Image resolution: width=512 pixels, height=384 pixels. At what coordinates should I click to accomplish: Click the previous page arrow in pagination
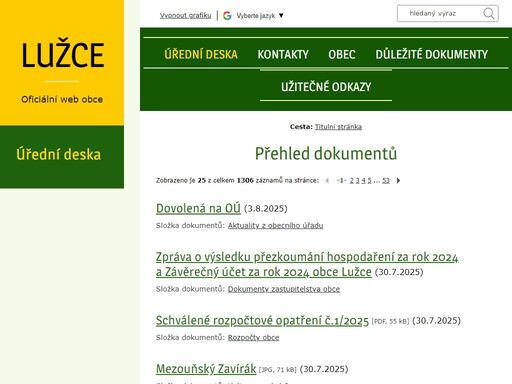point(327,181)
